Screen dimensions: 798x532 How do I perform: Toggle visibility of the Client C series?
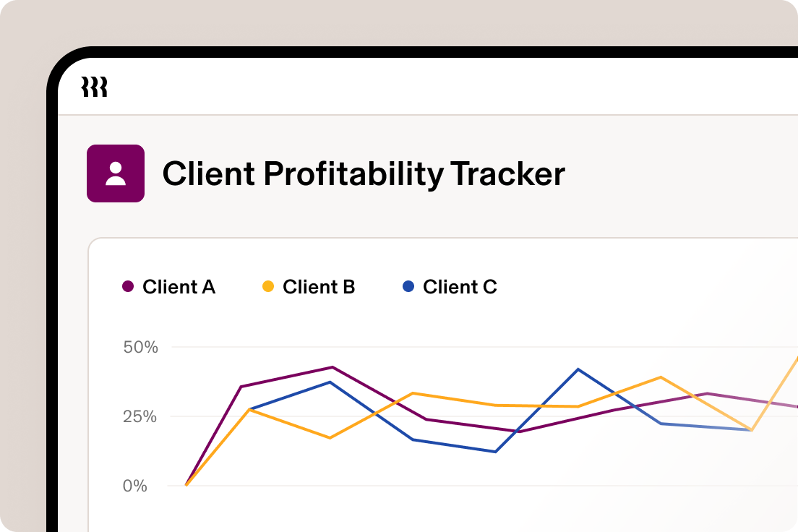(450, 287)
